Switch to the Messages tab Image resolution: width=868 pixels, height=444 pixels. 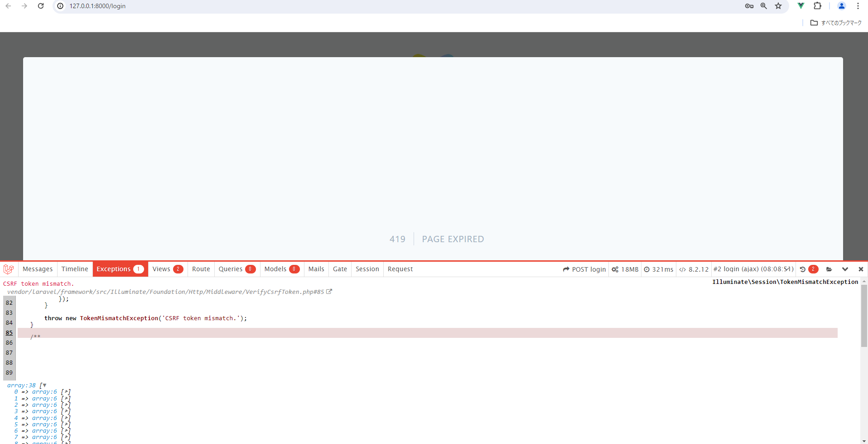38,269
